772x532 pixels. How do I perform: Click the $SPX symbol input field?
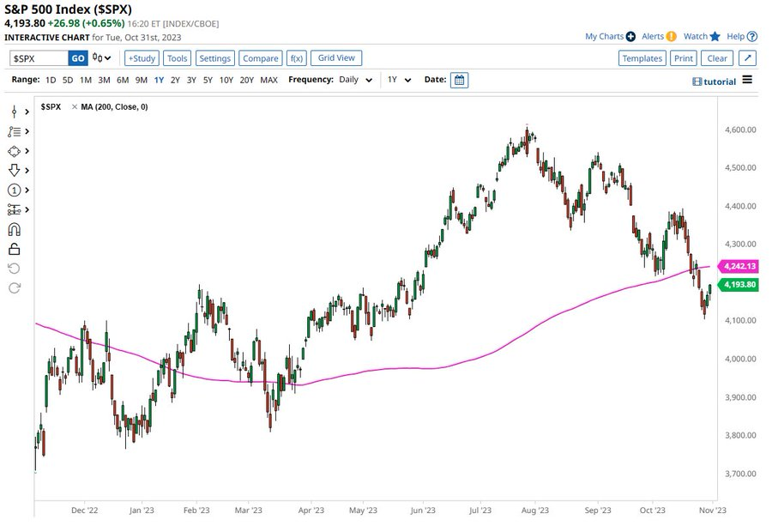pos(39,58)
